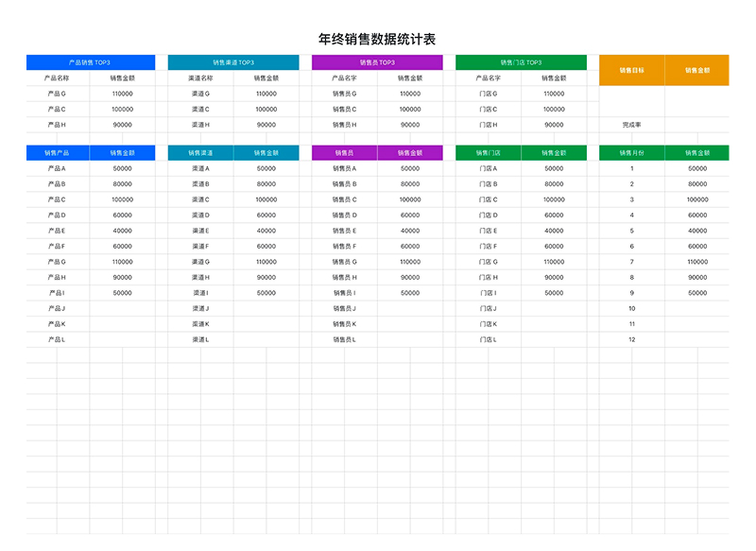Select 渠道H in the 销售渠道 TOP3 table
This screenshot has height=551, width=756.
[200, 125]
